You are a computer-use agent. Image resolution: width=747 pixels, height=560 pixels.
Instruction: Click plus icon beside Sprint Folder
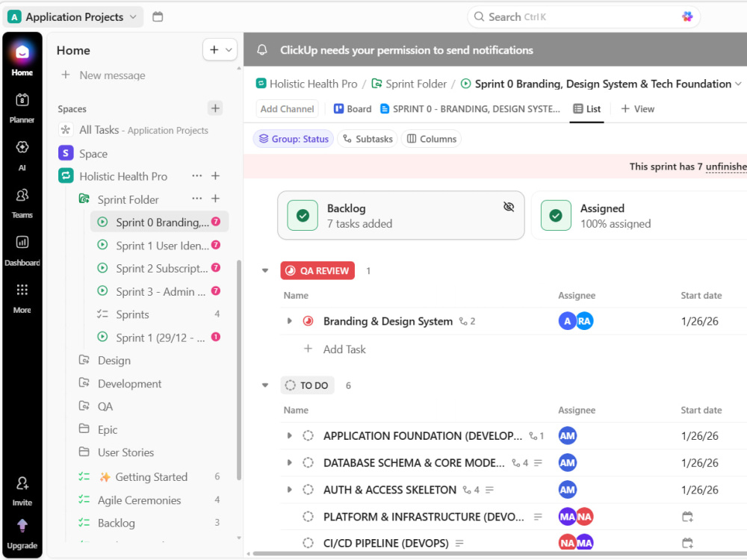click(215, 199)
